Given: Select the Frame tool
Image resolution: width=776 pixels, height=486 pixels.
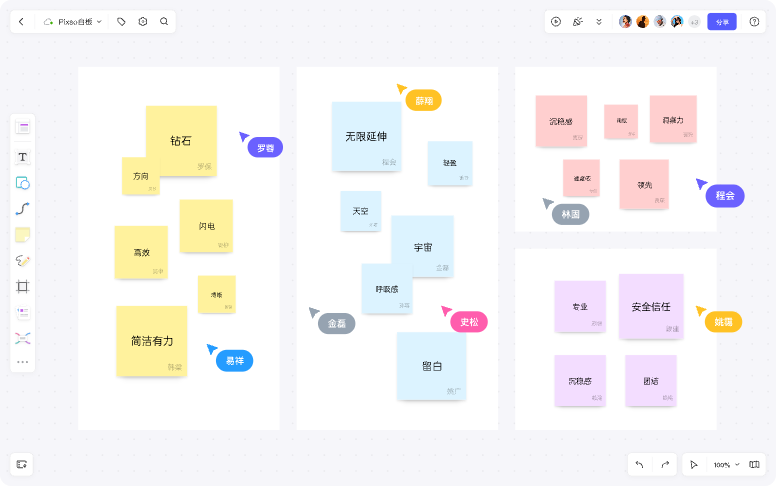Looking at the screenshot, I should point(23,287).
